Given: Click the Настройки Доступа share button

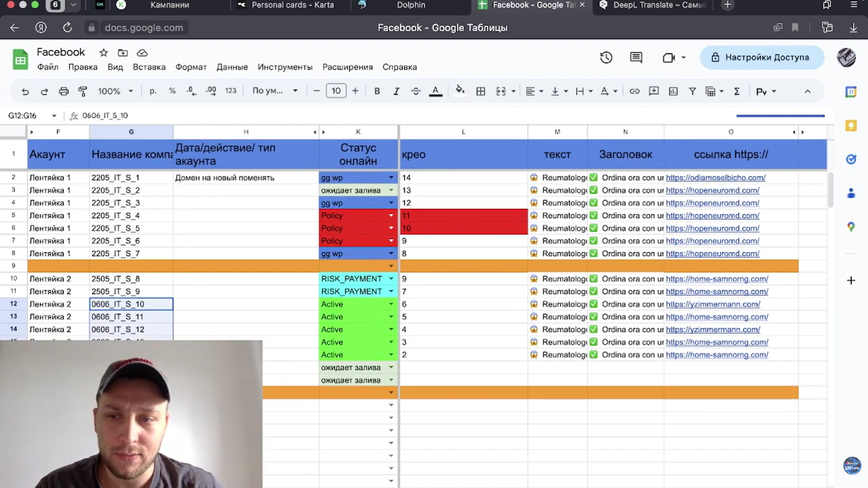Looking at the screenshot, I should click(762, 57).
